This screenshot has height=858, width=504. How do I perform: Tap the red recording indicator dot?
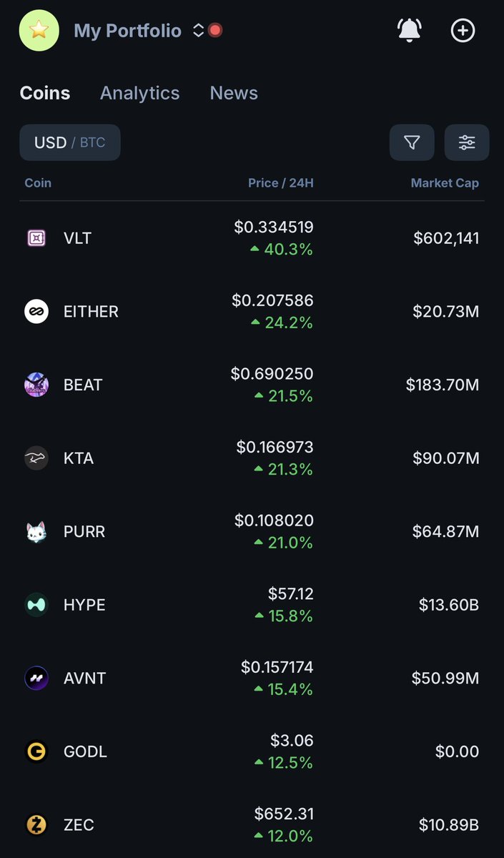(215, 31)
